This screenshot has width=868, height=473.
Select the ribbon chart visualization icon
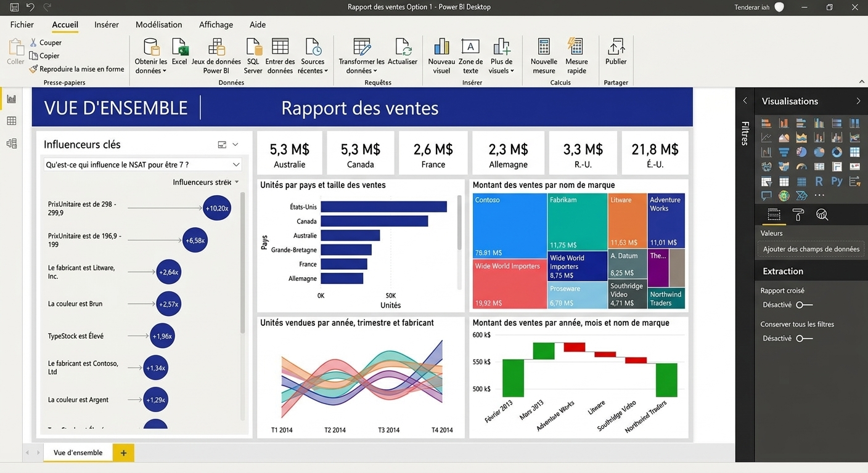(854, 138)
